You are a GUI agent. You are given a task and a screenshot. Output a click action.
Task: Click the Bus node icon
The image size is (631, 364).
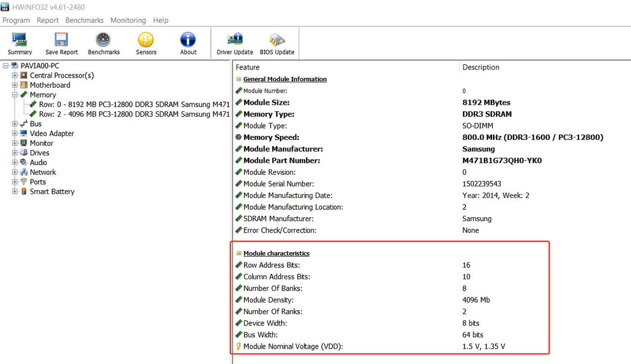24,124
